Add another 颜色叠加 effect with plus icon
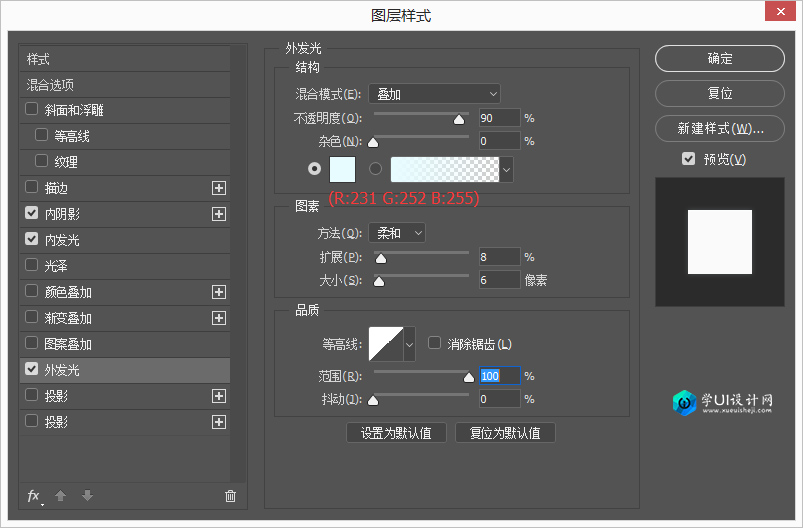 point(219,292)
